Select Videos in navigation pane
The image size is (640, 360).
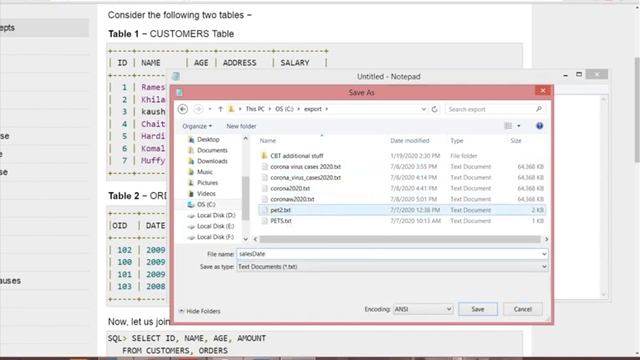click(206, 193)
